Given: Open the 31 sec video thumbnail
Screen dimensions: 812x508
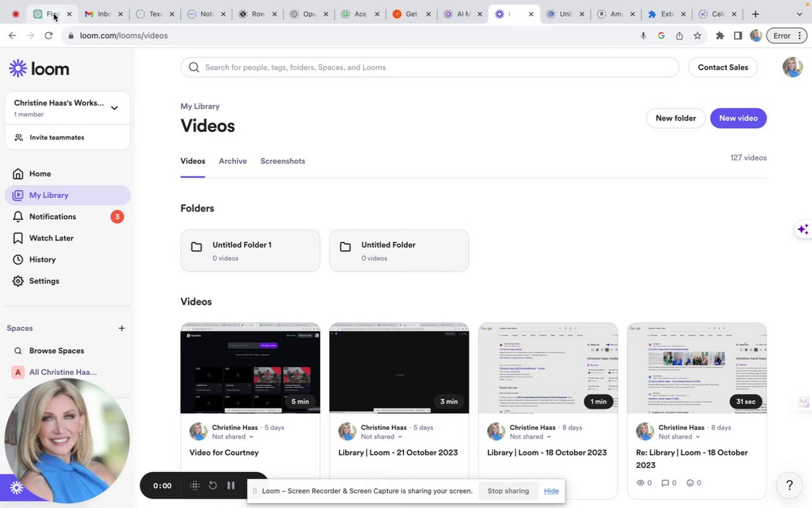Looking at the screenshot, I should 697,368.
